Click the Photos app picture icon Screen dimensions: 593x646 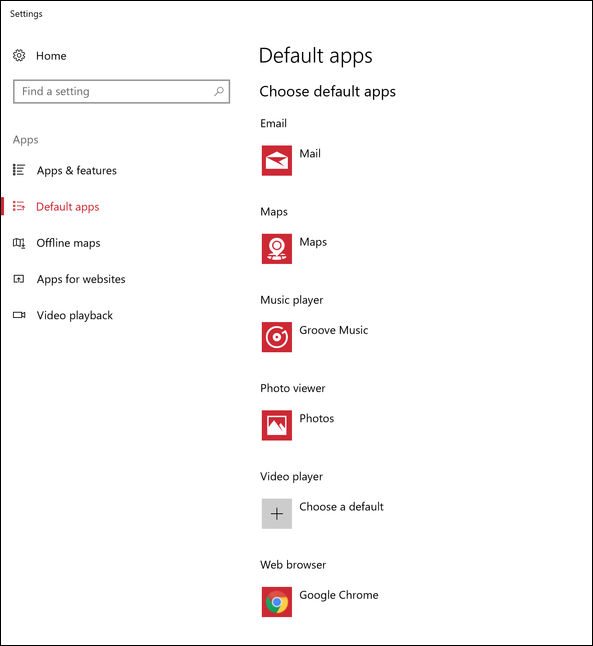pyautogui.click(x=277, y=425)
